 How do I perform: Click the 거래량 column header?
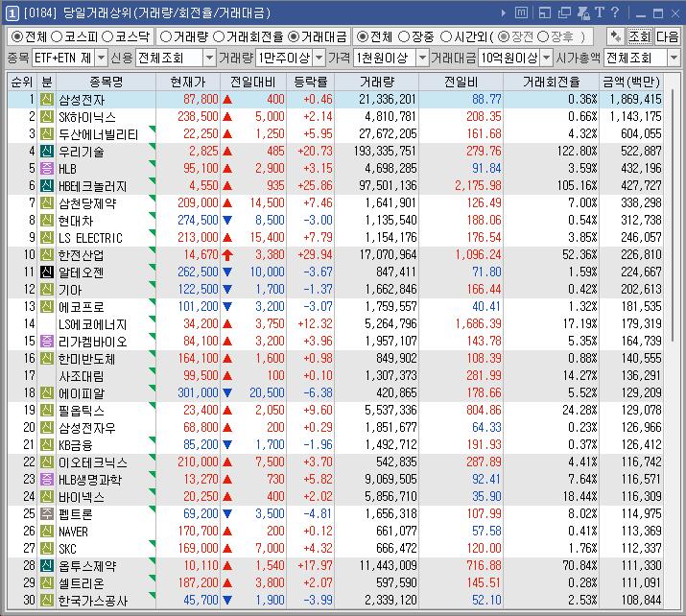pyautogui.click(x=377, y=82)
